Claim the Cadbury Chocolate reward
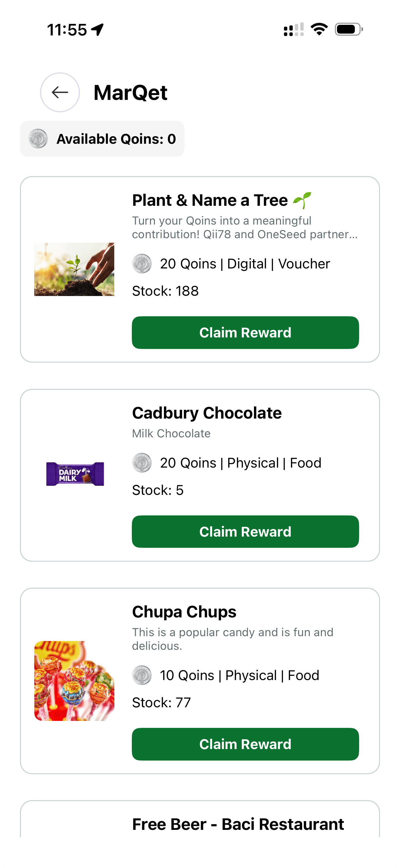400x868 pixels. (x=245, y=531)
